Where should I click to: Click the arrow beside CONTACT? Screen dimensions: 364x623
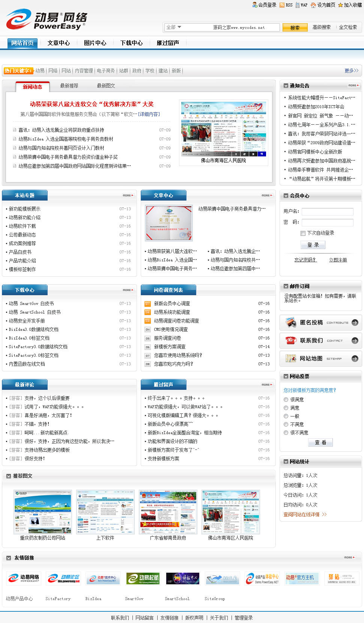pos(355,341)
